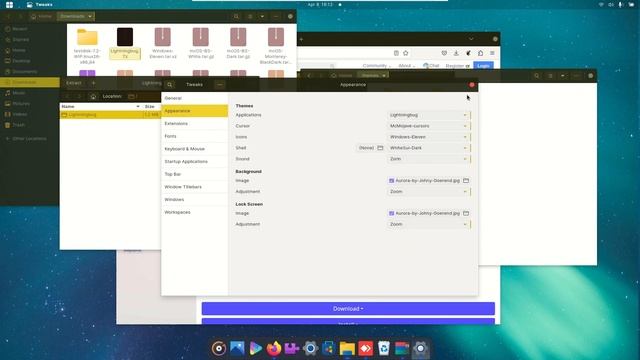
Task: Click home icon in archive manager toolbar
Action: (93, 96)
